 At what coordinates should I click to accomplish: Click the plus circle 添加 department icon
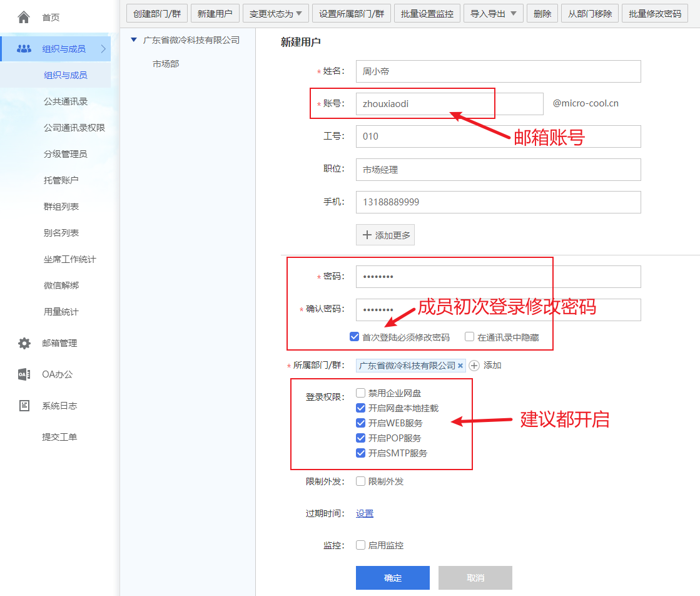pos(474,366)
